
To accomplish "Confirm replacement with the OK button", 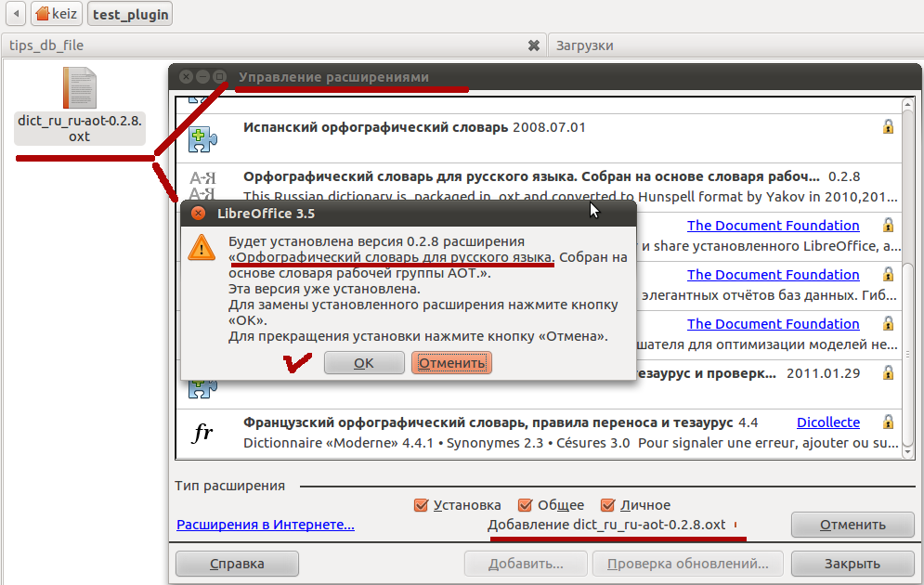I will point(364,363).
